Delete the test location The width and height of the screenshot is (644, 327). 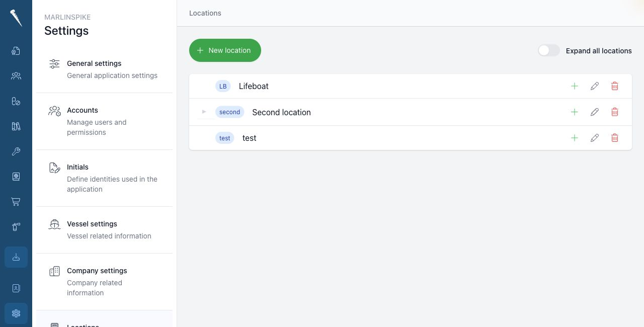[x=614, y=138]
